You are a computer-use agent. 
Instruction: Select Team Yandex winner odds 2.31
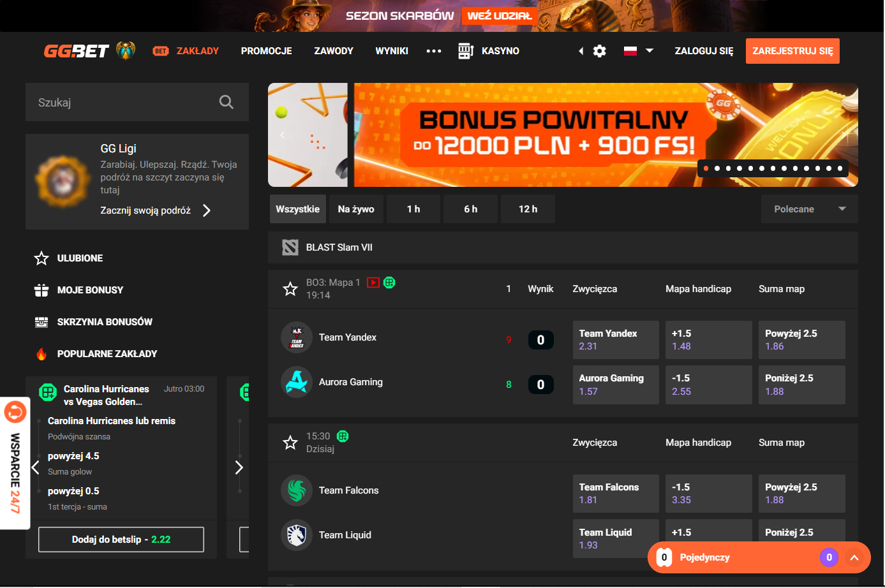[x=616, y=340]
